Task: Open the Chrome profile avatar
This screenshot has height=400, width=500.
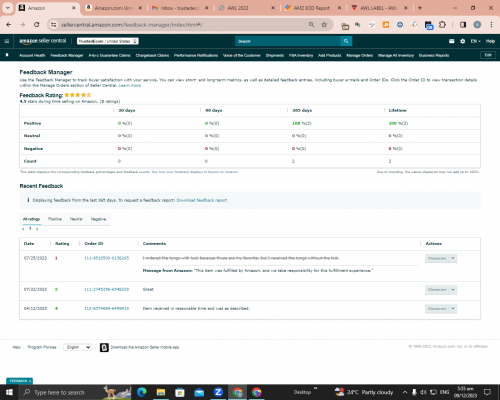Action: tap(477, 25)
